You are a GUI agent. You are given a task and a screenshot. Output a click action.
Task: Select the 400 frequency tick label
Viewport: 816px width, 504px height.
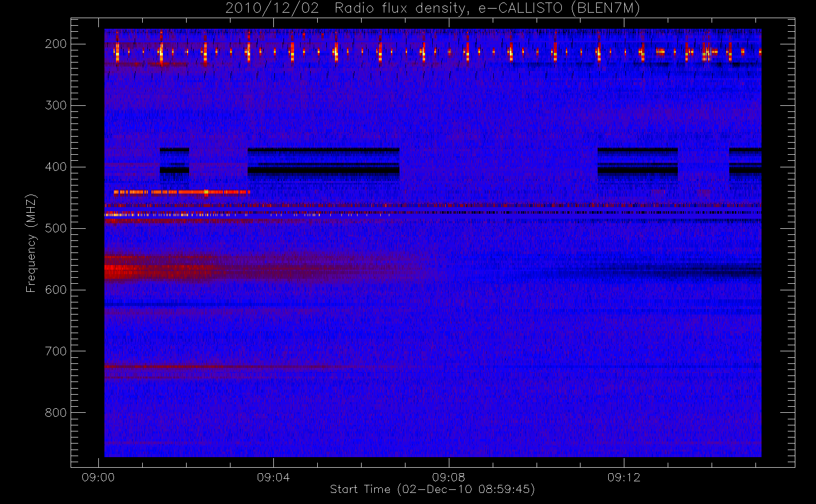coord(55,167)
